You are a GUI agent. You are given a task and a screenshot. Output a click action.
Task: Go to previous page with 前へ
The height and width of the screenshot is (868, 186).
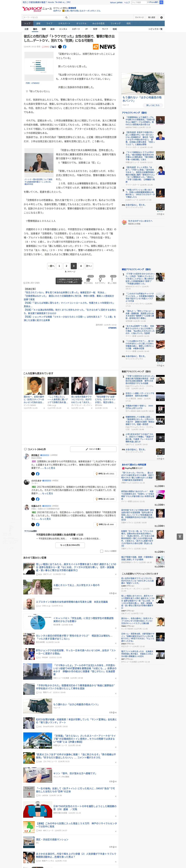[51, 266]
